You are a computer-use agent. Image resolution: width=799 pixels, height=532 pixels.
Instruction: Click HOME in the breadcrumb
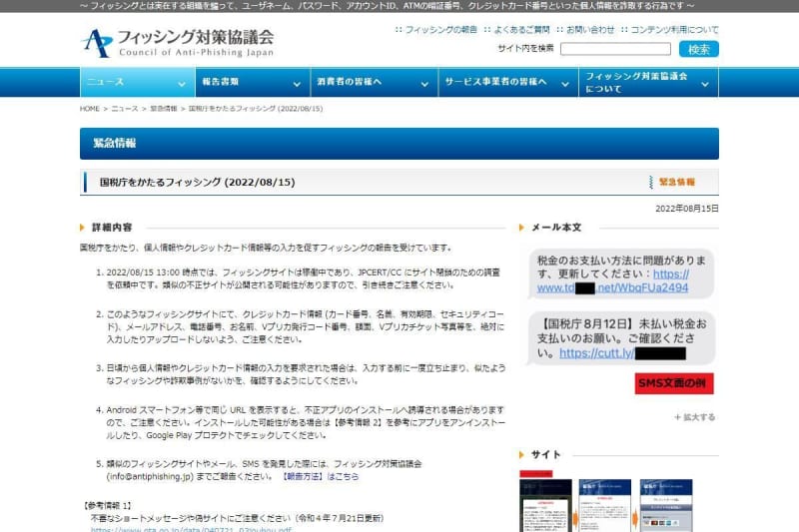(x=90, y=108)
